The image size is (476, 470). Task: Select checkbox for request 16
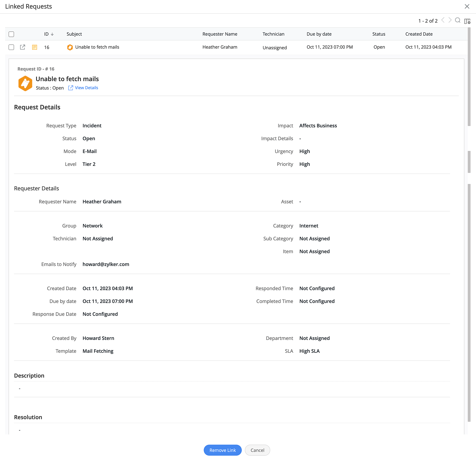pyautogui.click(x=11, y=47)
